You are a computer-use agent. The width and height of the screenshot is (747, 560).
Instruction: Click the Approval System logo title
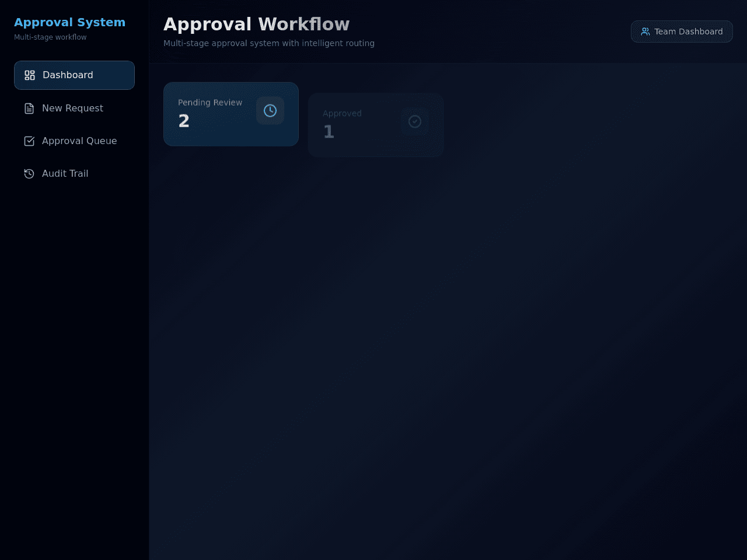pyautogui.click(x=69, y=22)
